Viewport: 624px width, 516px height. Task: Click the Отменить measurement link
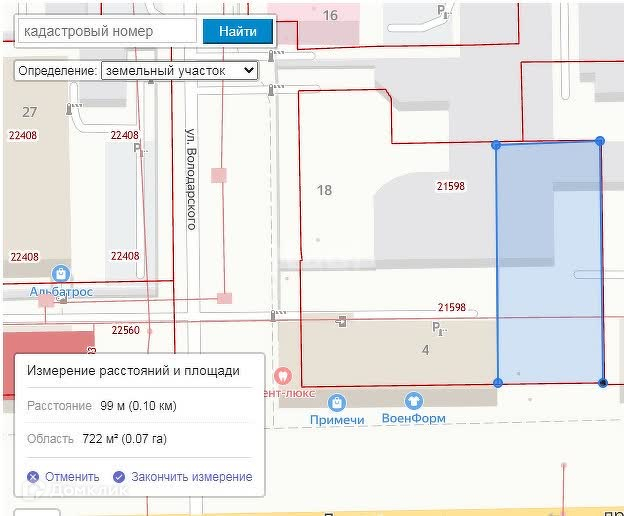(72, 477)
